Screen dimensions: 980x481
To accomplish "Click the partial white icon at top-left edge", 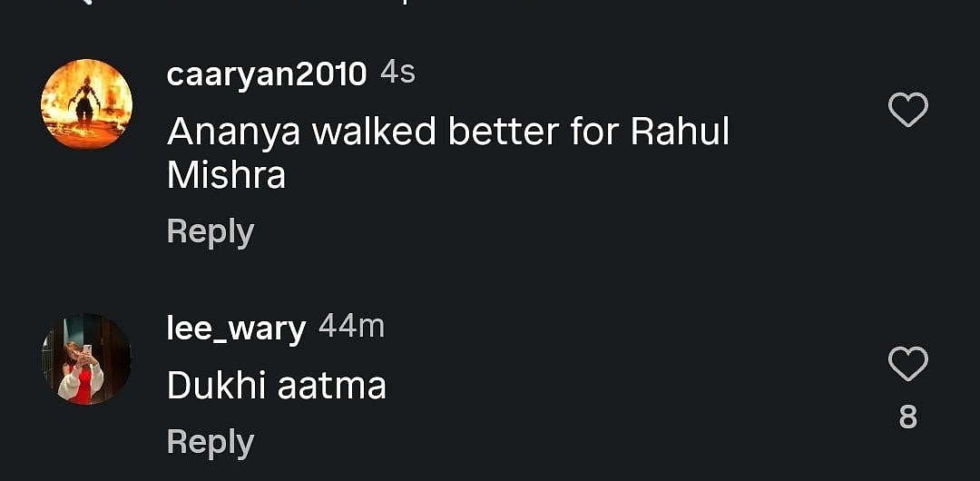I will coord(86,3).
